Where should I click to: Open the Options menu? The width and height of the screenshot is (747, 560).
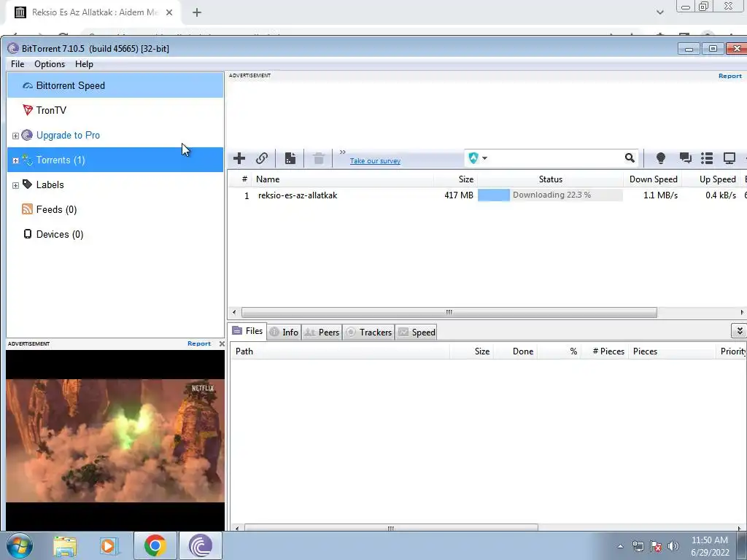[x=50, y=64]
